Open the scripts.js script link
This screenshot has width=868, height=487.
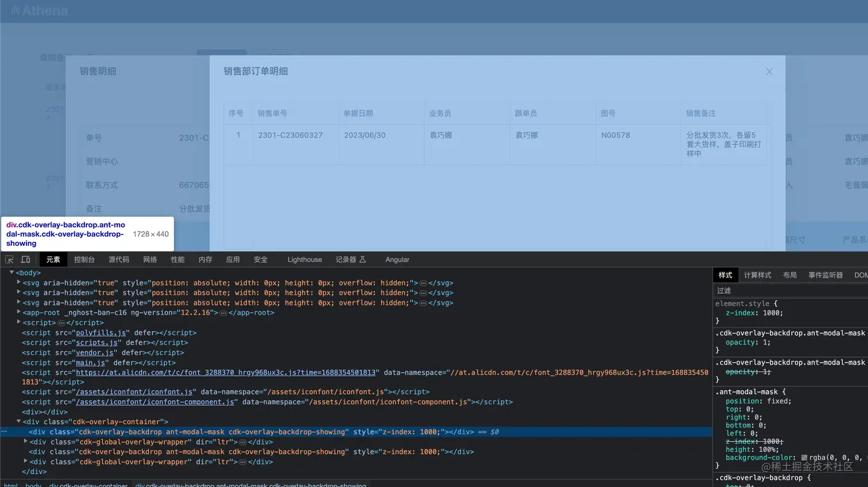click(x=96, y=343)
